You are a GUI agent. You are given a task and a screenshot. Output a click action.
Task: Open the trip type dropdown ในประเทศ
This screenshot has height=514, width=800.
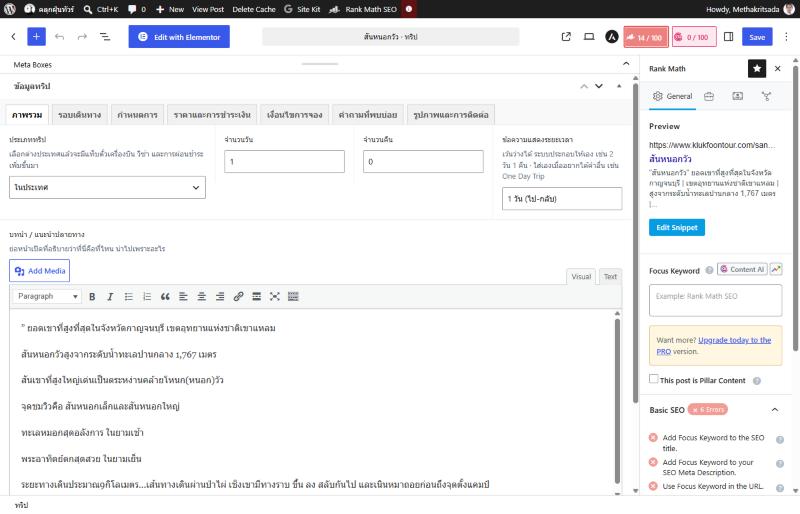107,187
